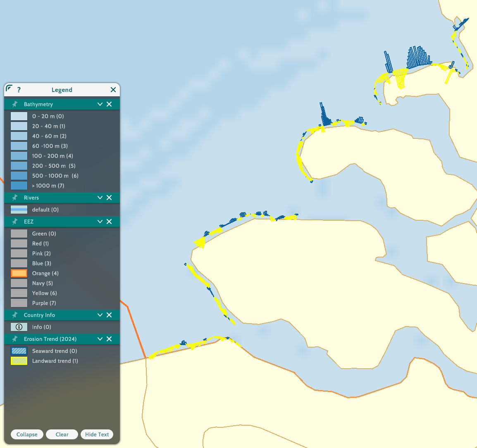Select the >1000 m (7) depth swatch
This screenshot has height=448, width=477.
(x=19, y=186)
